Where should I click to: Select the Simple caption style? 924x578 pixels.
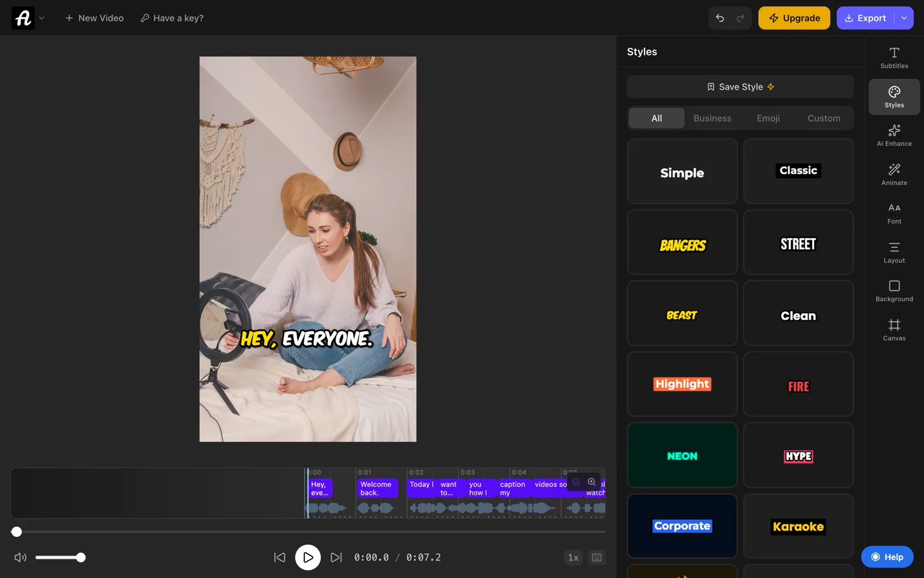[x=682, y=171]
